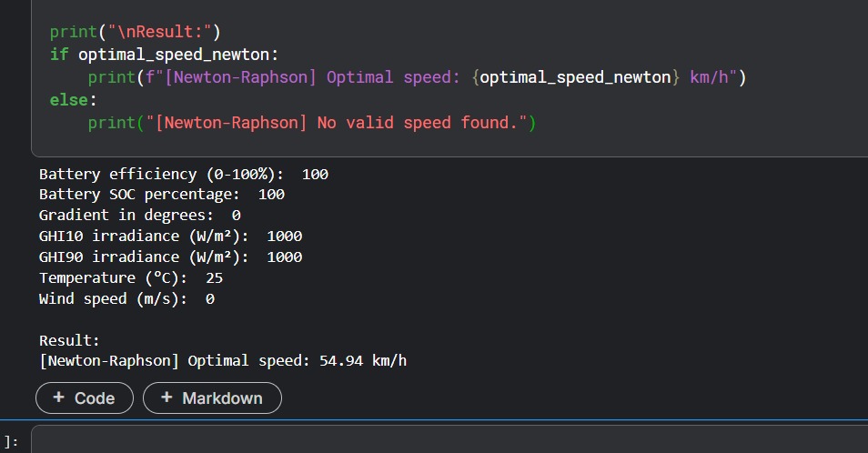Click the Gradient in degrees output line
868x453 pixels.
pos(139,216)
